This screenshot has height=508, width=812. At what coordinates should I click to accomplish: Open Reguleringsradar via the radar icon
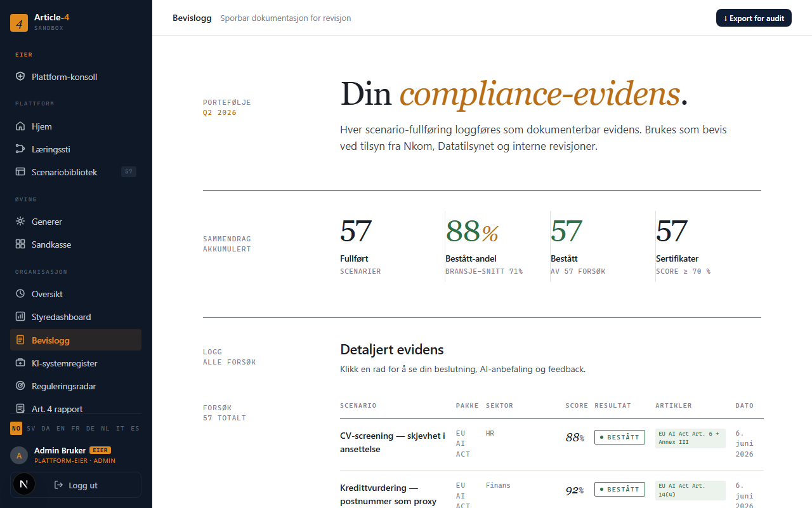[20, 386]
